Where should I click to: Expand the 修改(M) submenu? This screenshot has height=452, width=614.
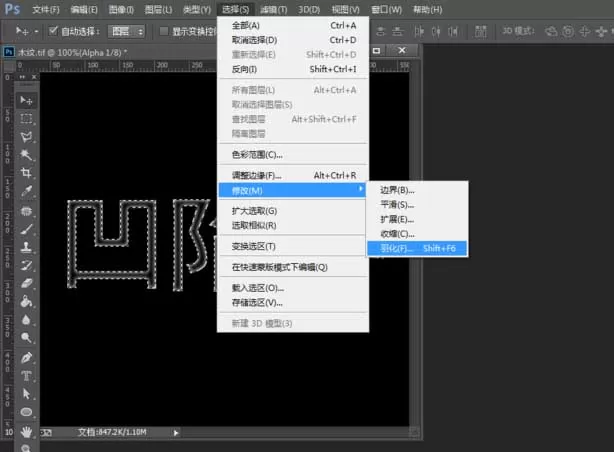292,190
